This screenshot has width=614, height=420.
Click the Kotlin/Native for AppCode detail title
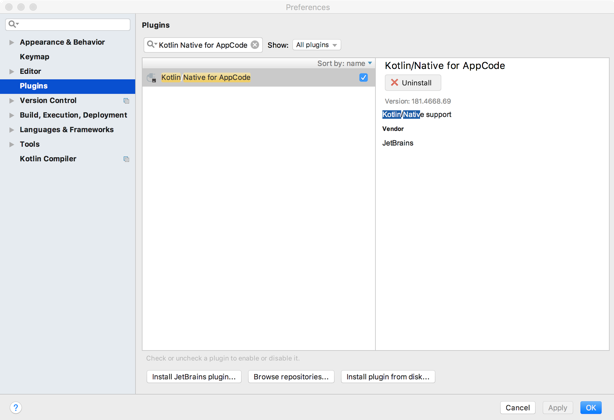445,65
